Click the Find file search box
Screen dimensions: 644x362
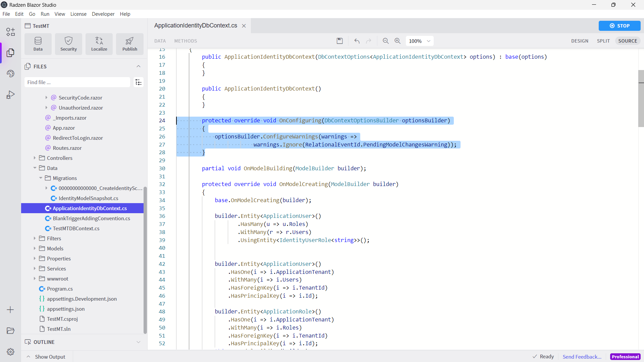pyautogui.click(x=77, y=82)
